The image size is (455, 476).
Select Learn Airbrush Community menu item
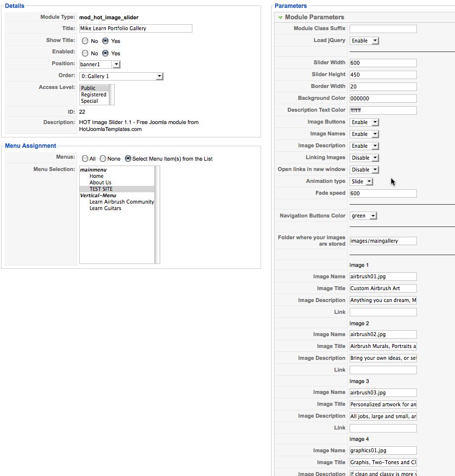117,202
